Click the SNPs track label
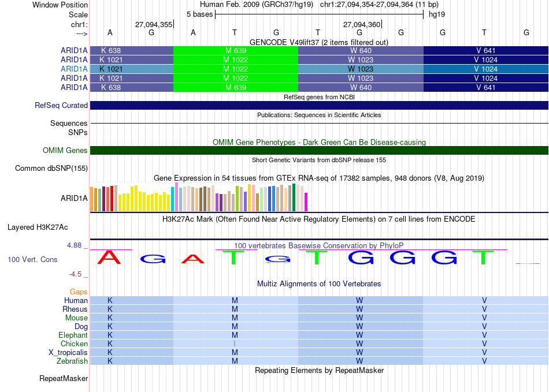The height and width of the screenshot is (392, 549). tap(78, 133)
